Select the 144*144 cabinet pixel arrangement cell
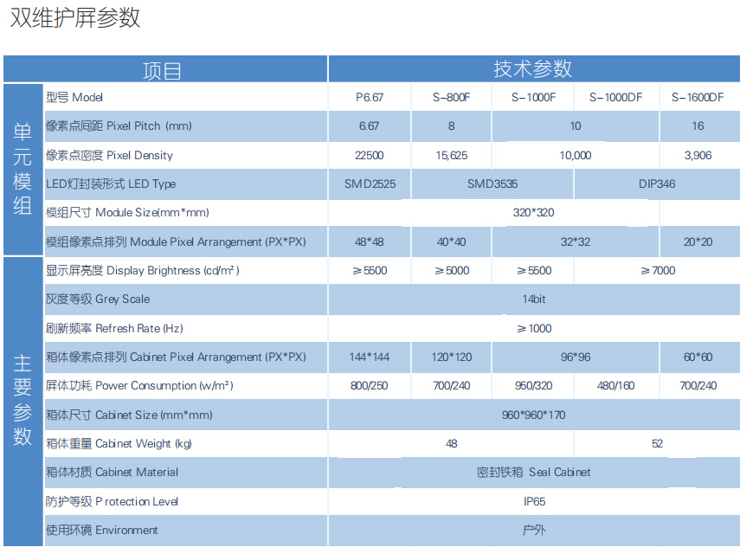This screenshot has height=560, width=753. point(370,357)
